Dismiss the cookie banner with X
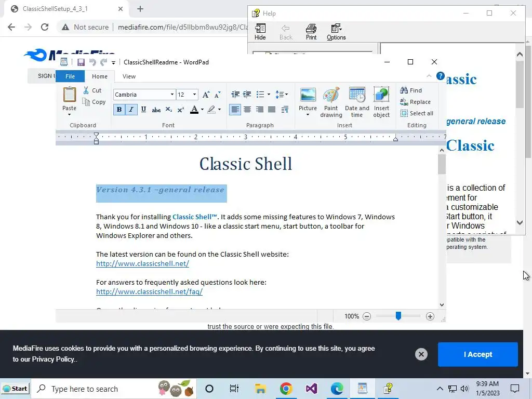 [421, 354]
